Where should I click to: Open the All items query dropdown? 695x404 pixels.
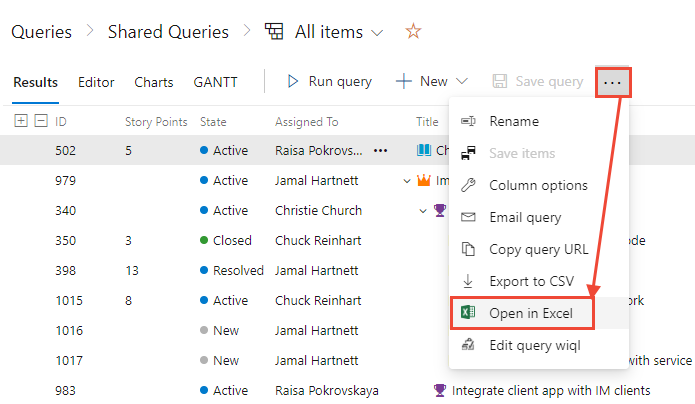[x=377, y=33]
